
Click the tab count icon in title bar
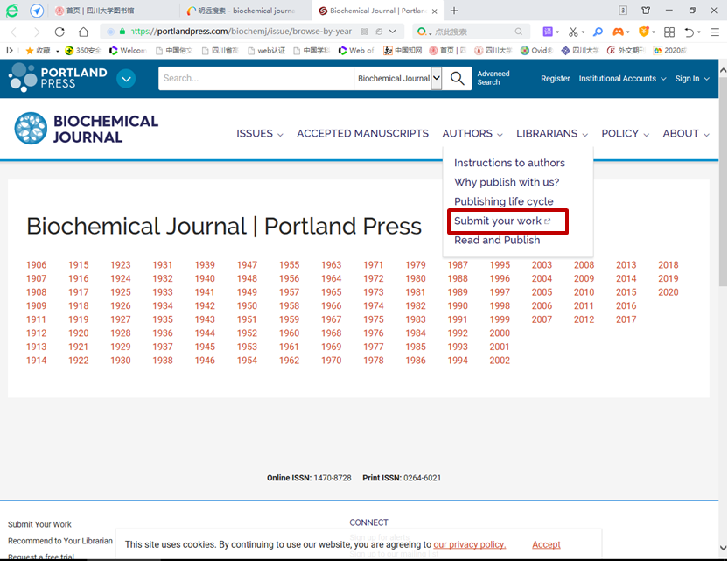(623, 11)
